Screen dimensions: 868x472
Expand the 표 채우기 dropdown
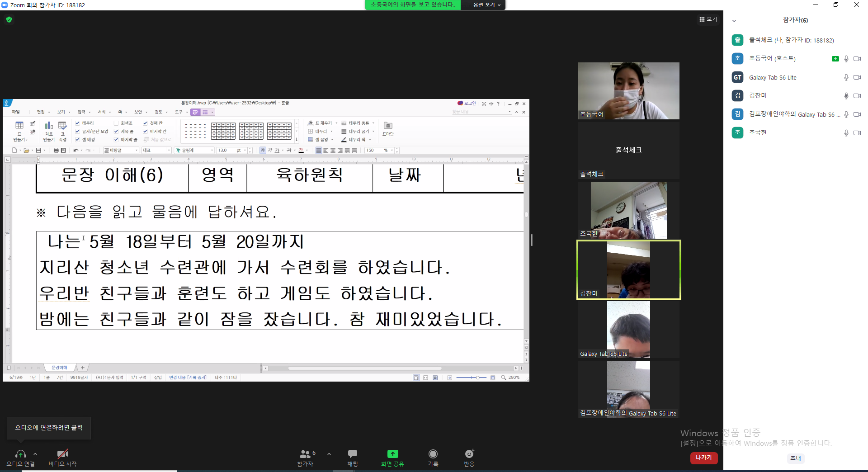tap(336, 123)
